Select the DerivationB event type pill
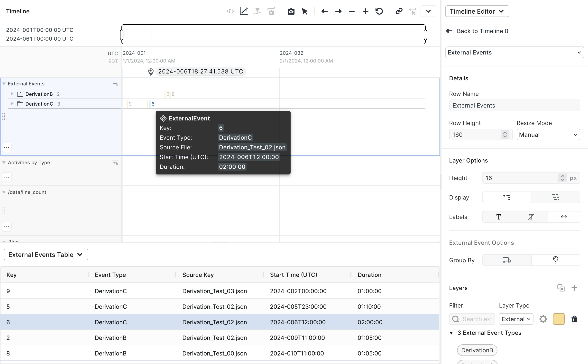588x364 pixels. pyautogui.click(x=477, y=350)
